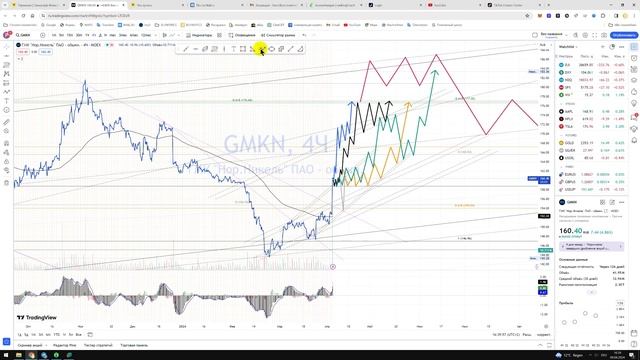Click the add symbol plus icon

(x=42, y=35)
